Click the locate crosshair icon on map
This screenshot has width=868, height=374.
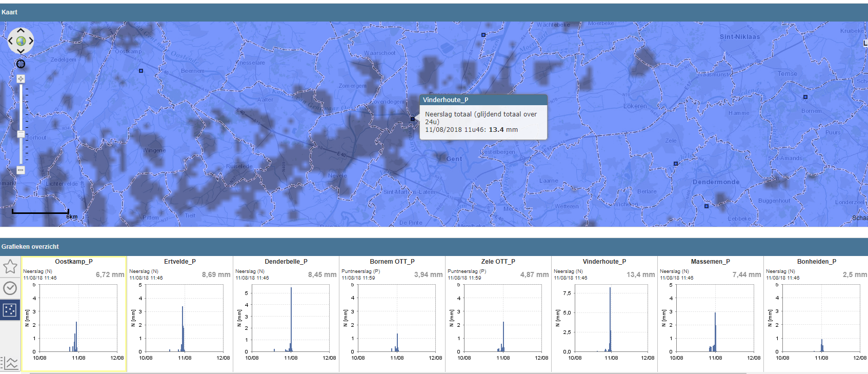21,64
